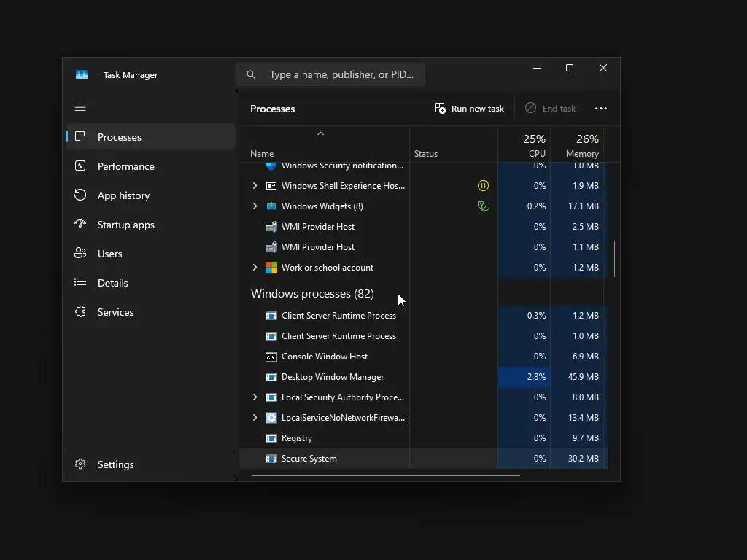Viewport: 747px width, 560px height.
Task: Click the 17.1 MB memory value
Action: 583,206
